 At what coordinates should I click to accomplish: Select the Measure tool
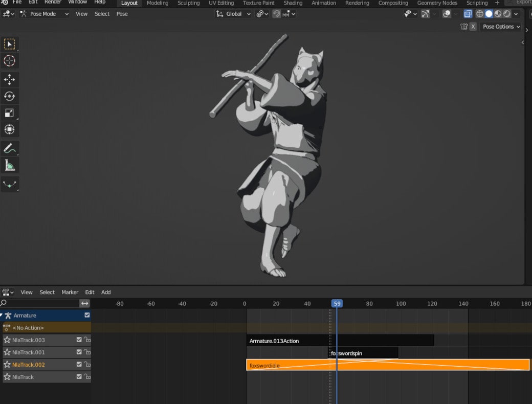tap(10, 165)
